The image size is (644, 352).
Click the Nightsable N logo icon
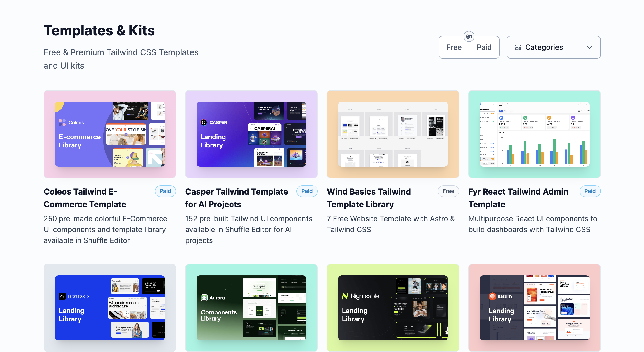pos(345,296)
